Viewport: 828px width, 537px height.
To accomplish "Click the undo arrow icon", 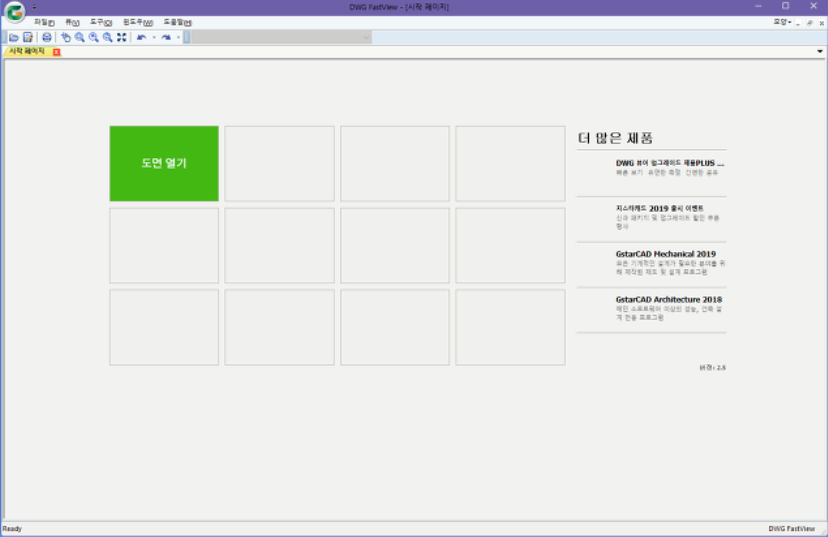I will pyautogui.click(x=141, y=37).
